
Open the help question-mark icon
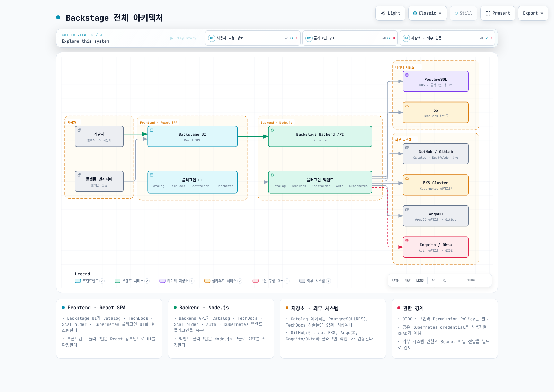click(445, 280)
